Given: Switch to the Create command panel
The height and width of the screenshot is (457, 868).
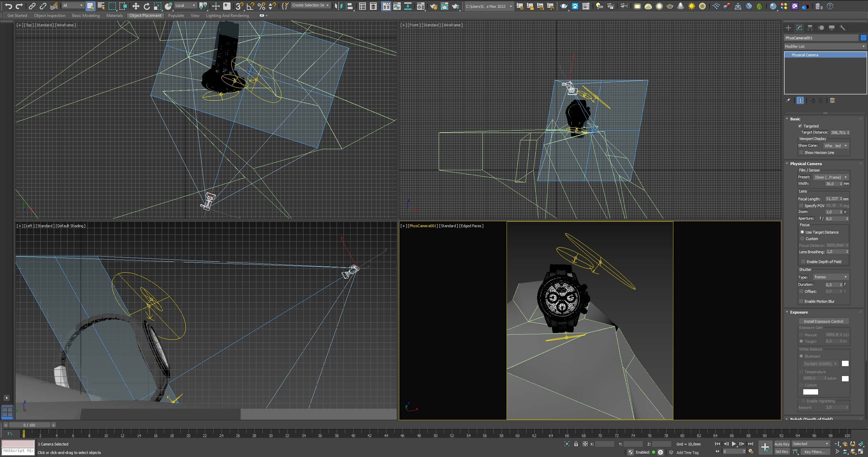Looking at the screenshot, I should 788,28.
